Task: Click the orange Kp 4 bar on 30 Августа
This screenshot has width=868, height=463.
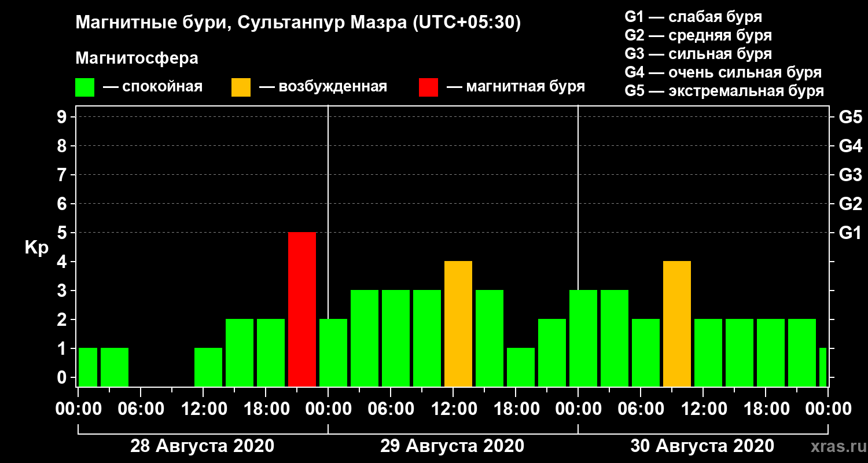Action: click(677, 324)
